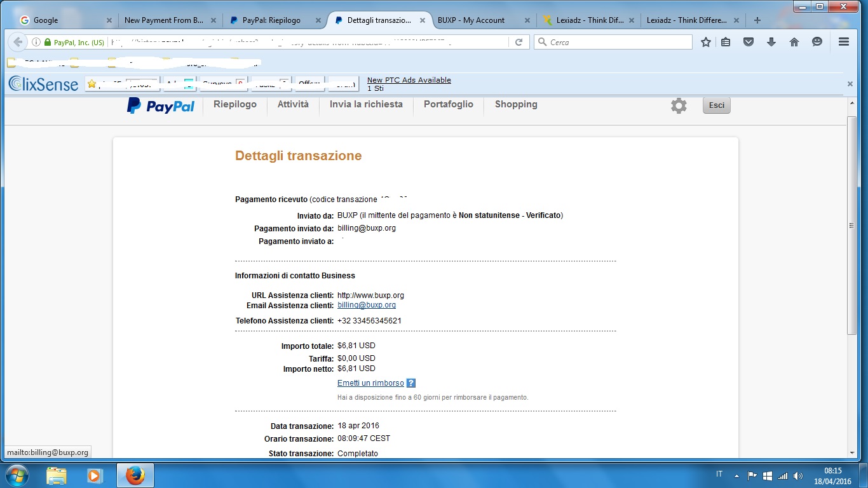
Task: Bookmark this page with the star icon
Action: click(705, 42)
